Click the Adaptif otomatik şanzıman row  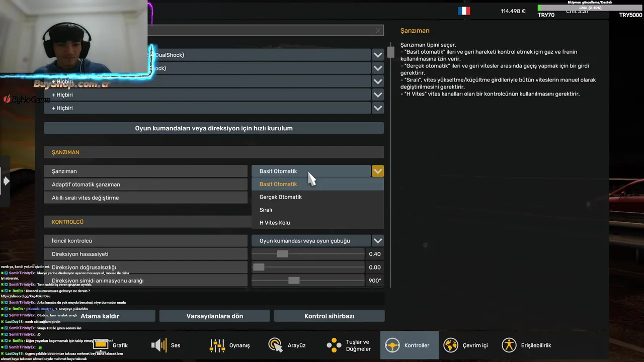[145, 185]
